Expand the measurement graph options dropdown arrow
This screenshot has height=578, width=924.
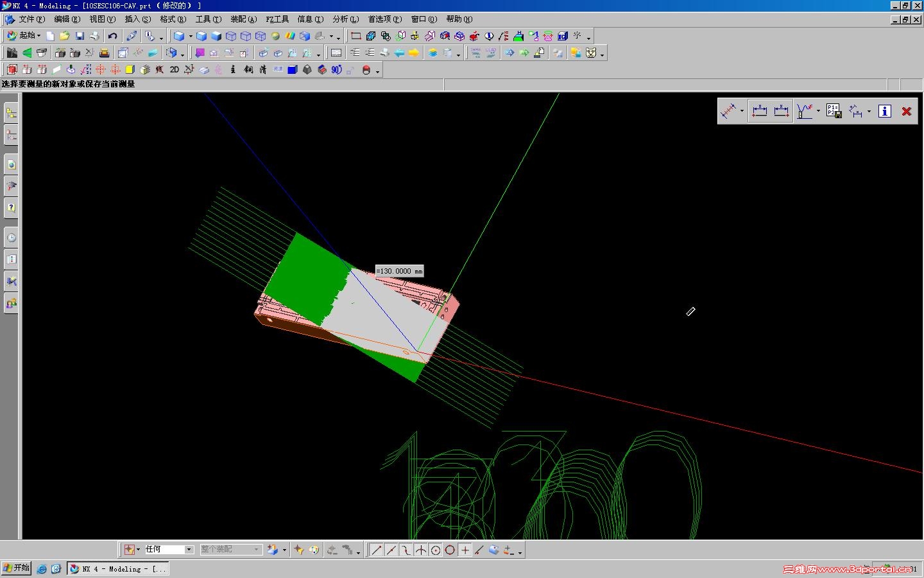click(x=818, y=111)
